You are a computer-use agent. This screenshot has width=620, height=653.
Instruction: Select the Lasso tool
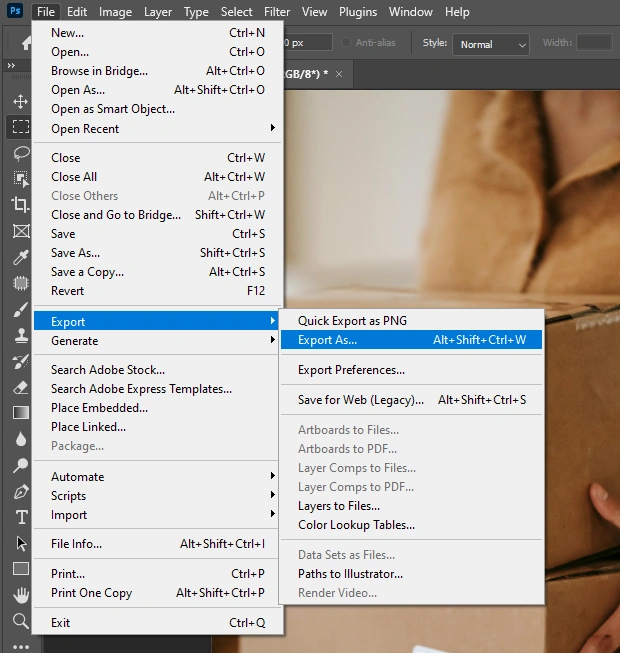pyautogui.click(x=21, y=153)
